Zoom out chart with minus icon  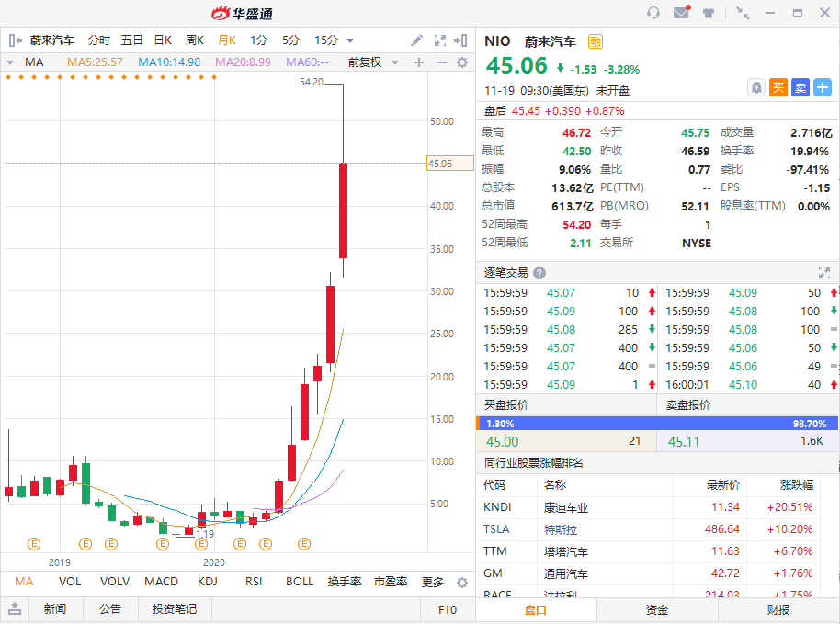(x=441, y=62)
